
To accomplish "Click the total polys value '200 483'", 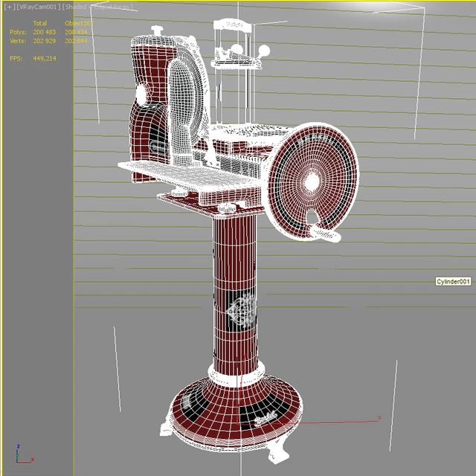I will (45, 32).
